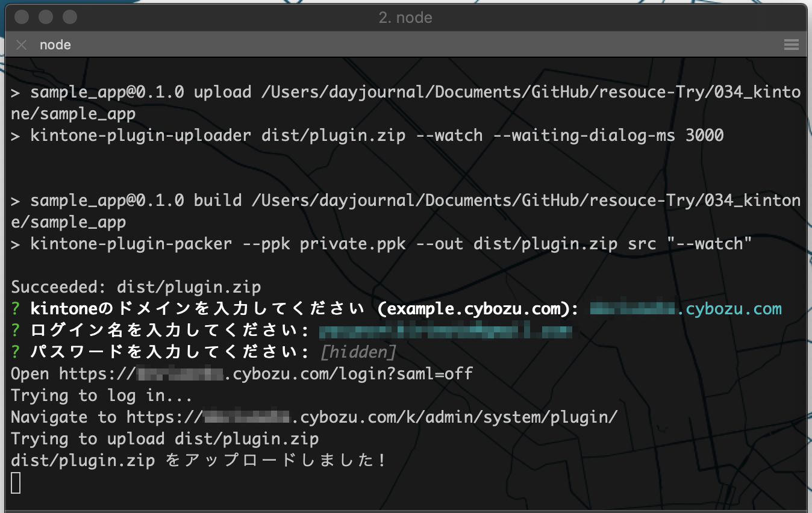812x513 pixels.
Task: Click the [hidden] password placeholder
Action: 358,352
